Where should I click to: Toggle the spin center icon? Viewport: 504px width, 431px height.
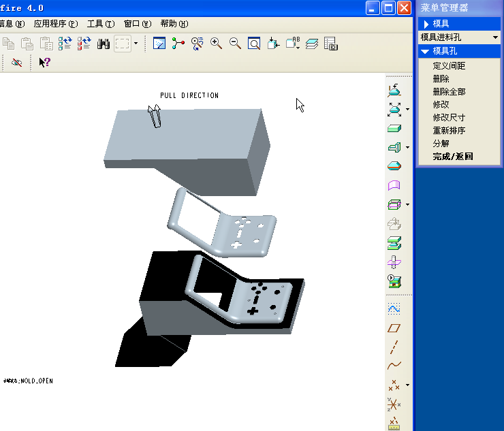coord(178,44)
